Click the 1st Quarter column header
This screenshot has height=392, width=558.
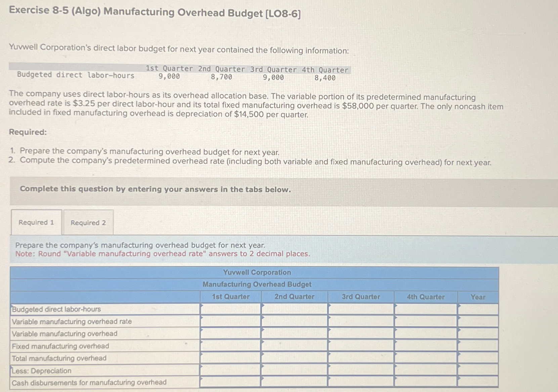(230, 297)
